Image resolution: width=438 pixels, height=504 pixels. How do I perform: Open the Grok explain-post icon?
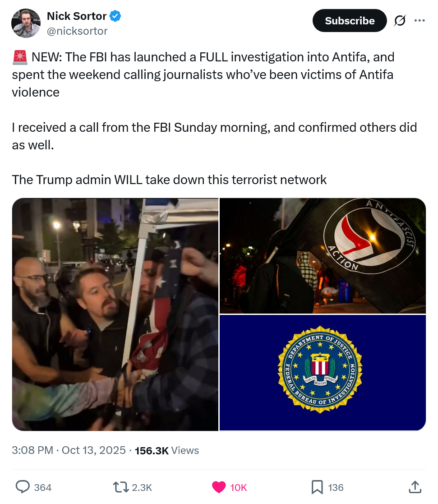point(399,21)
